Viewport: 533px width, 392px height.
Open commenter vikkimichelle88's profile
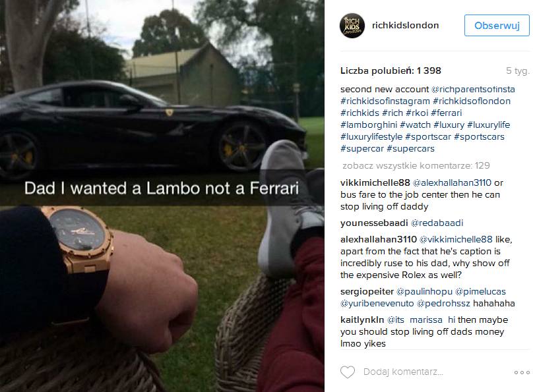[375, 182]
